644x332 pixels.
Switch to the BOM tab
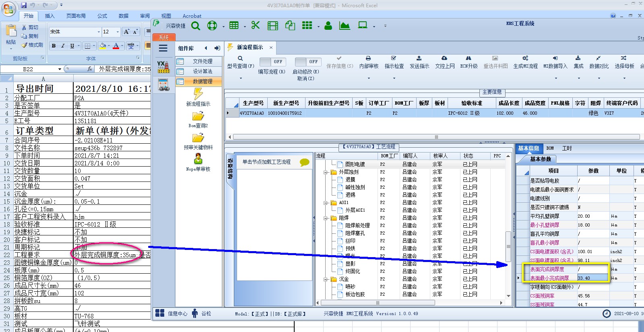(x=550, y=148)
